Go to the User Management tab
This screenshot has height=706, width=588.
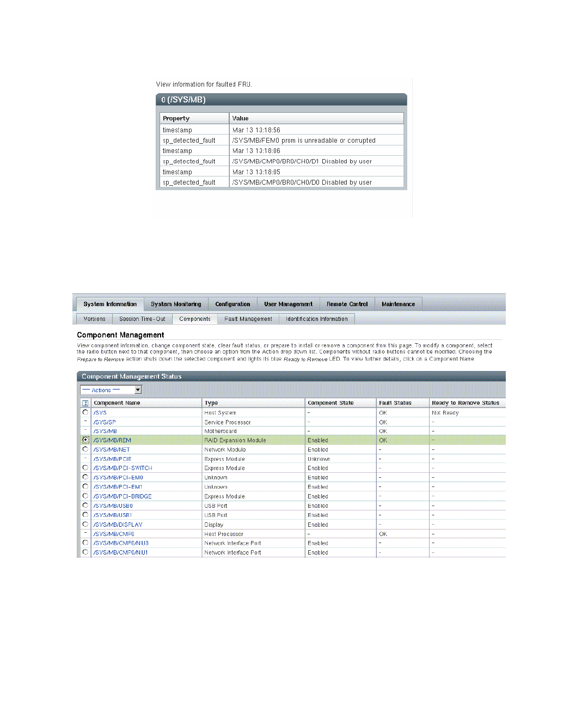288,304
